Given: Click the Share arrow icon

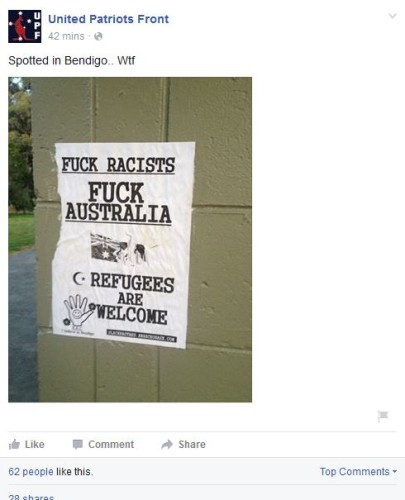Looking at the screenshot, I should (x=167, y=444).
